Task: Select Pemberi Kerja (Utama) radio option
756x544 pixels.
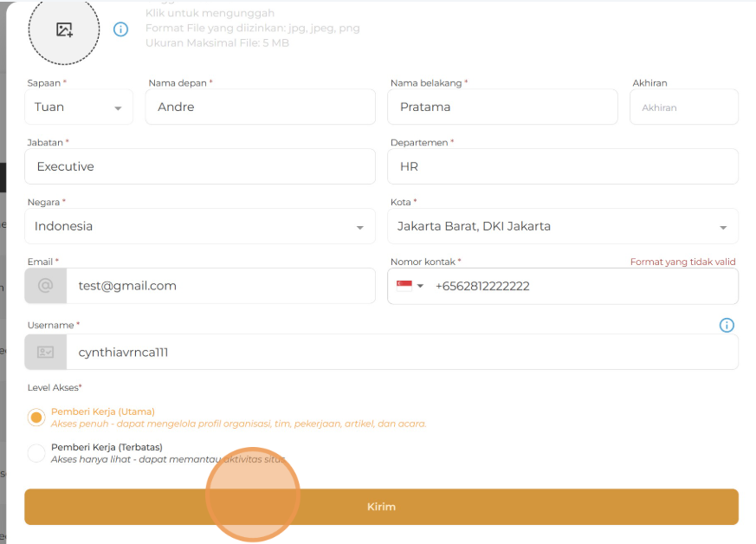Action: 36,418
